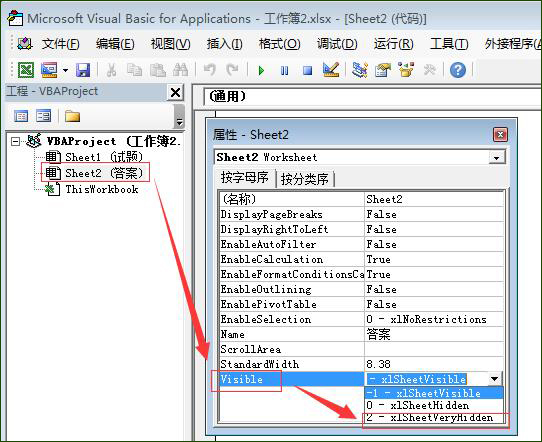Click the Name property value 答案
This screenshot has height=442, width=542.
434,334
